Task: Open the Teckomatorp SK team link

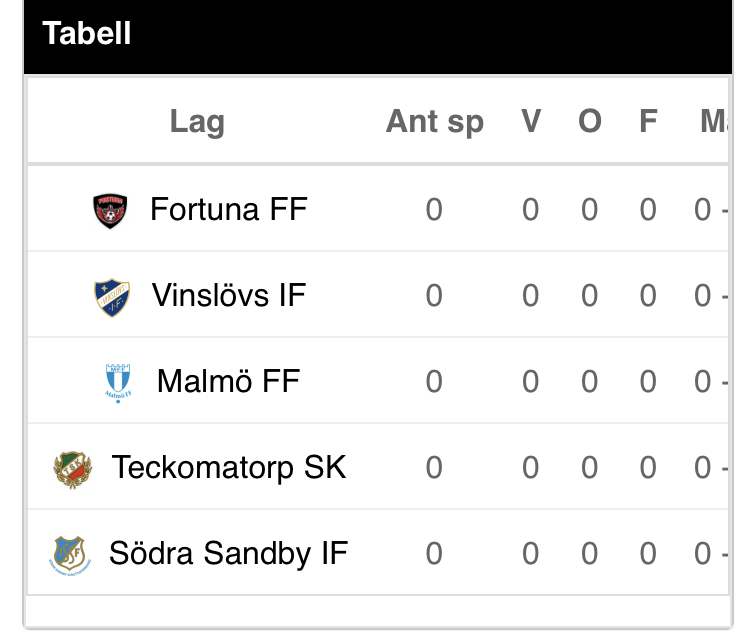Action: (228, 467)
